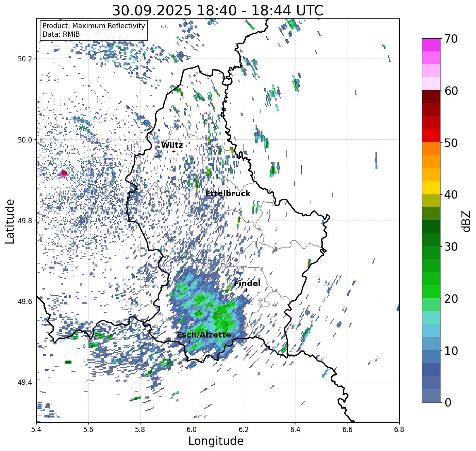Click the 50 value on the colorbar
Screen dimensions: 476x451
pos(451,143)
